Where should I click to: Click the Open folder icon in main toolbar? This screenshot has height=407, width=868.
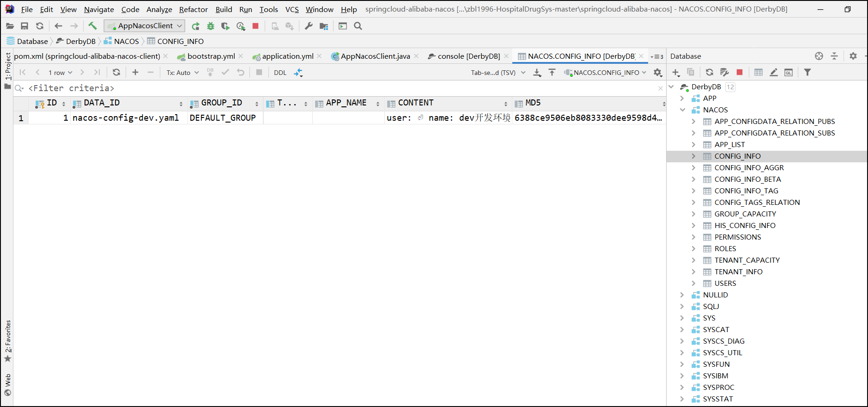10,26
